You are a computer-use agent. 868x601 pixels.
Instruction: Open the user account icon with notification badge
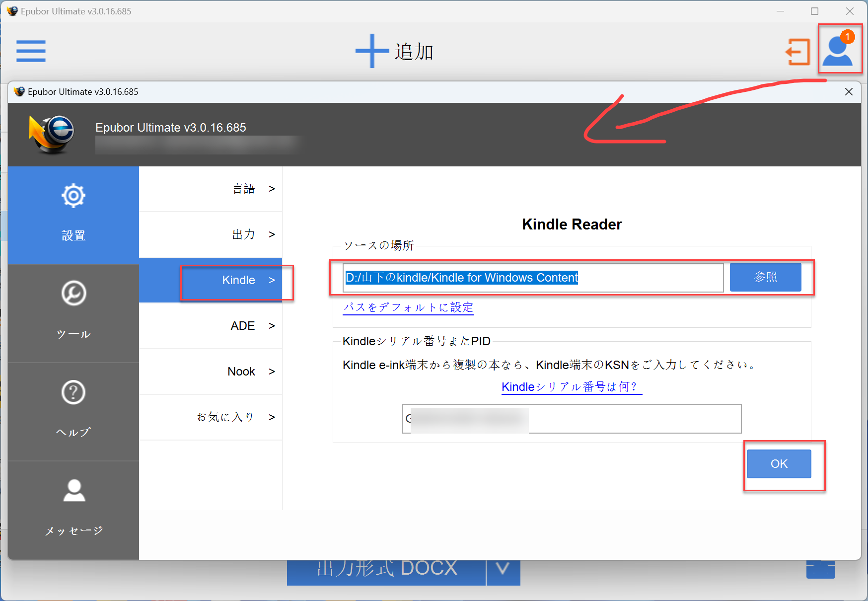click(x=839, y=50)
